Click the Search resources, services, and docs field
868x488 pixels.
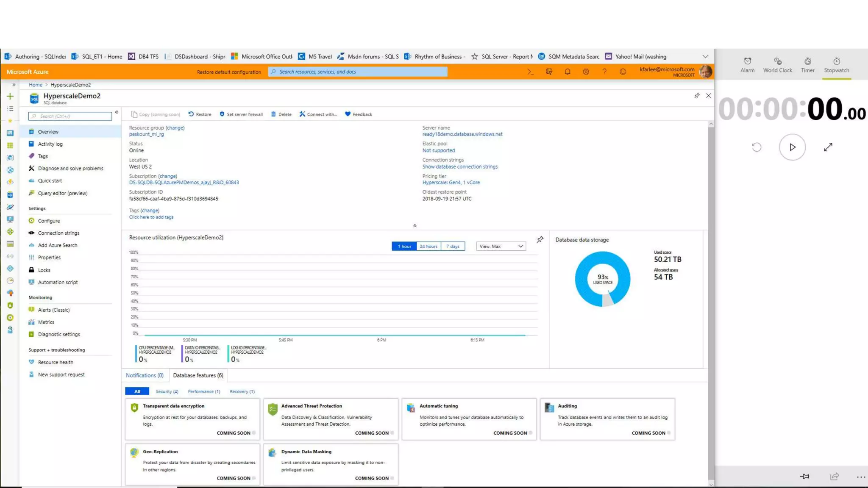[358, 72]
